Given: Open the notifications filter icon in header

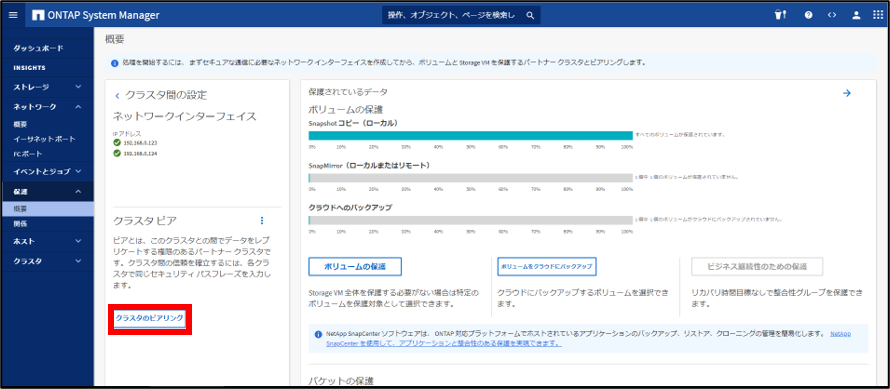Looking at the screenshot, I should click(780, 15).
